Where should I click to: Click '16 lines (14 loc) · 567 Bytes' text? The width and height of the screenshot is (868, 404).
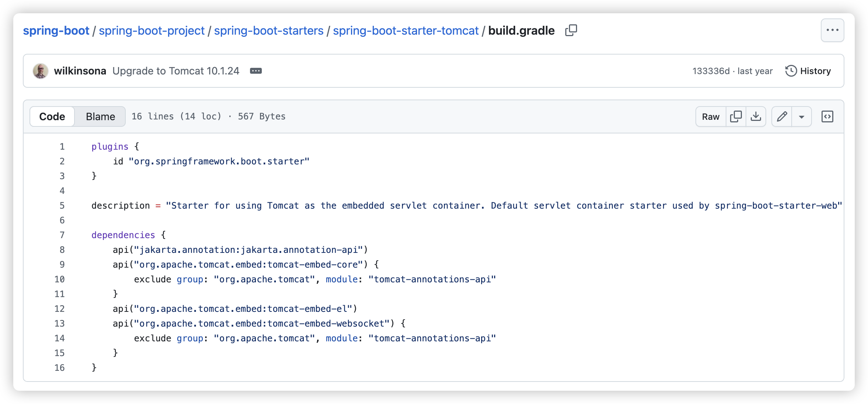208,116
